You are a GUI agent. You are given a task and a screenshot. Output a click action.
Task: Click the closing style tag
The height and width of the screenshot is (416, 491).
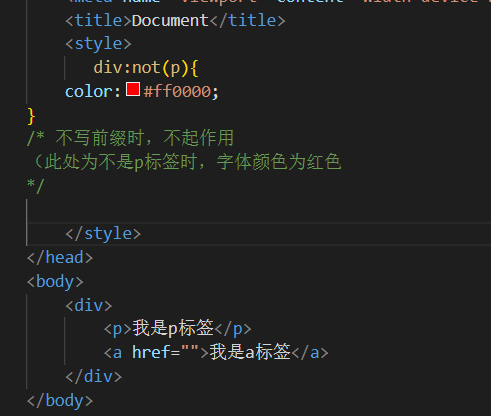click(x=103, y=234)
